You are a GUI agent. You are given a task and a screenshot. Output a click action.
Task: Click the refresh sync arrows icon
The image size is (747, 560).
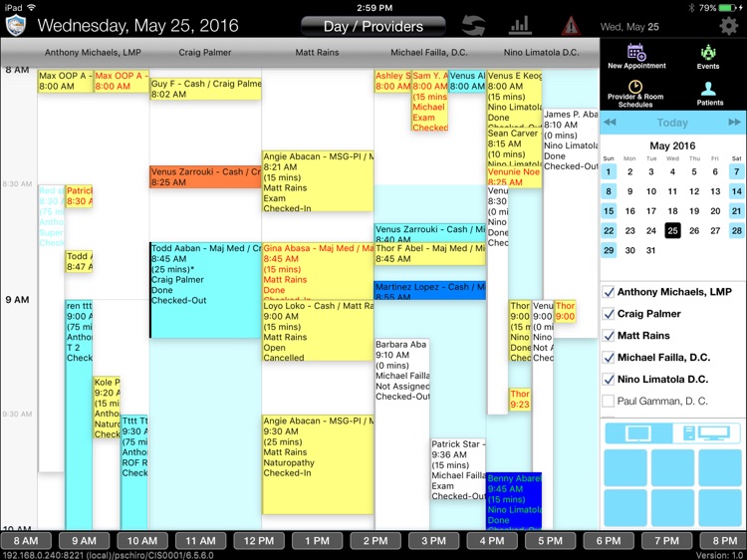point(473,26)
